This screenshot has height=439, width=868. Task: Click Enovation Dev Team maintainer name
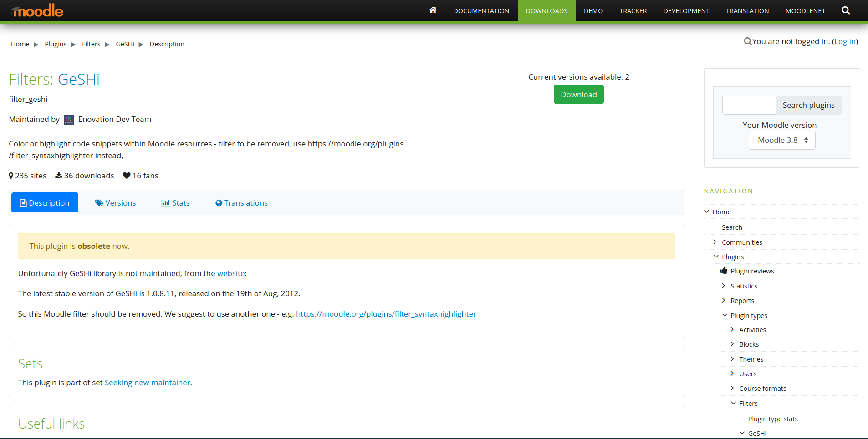click(x=115, y=119)
